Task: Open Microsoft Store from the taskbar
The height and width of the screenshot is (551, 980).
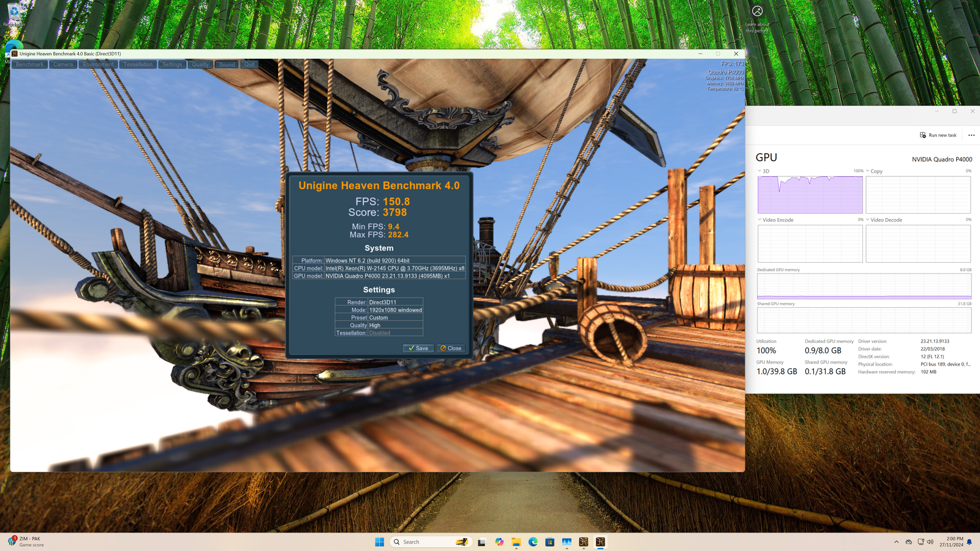Action: pyautogui.click(x=550, y=542)
